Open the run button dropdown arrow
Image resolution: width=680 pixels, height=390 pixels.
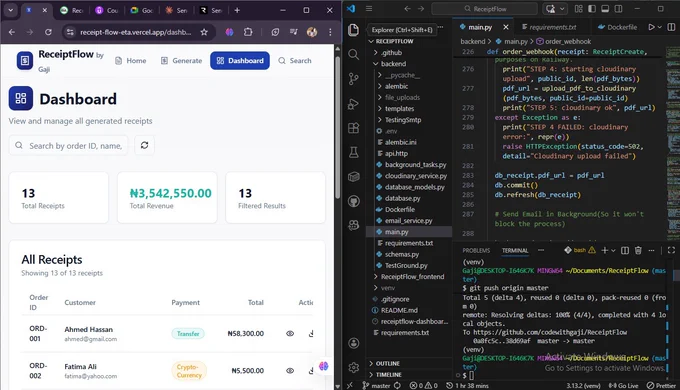coord(660,27)
